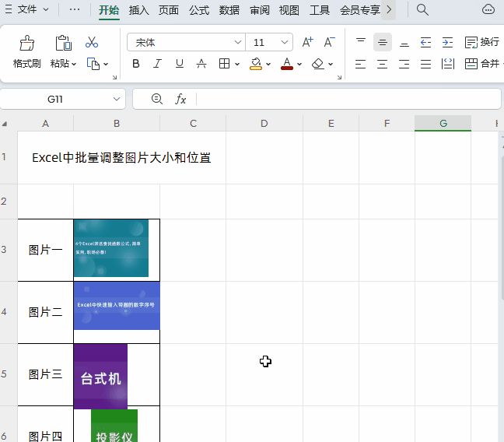Open Name Box dropdown for G11
504x442 pixels.
click(117, 99)
